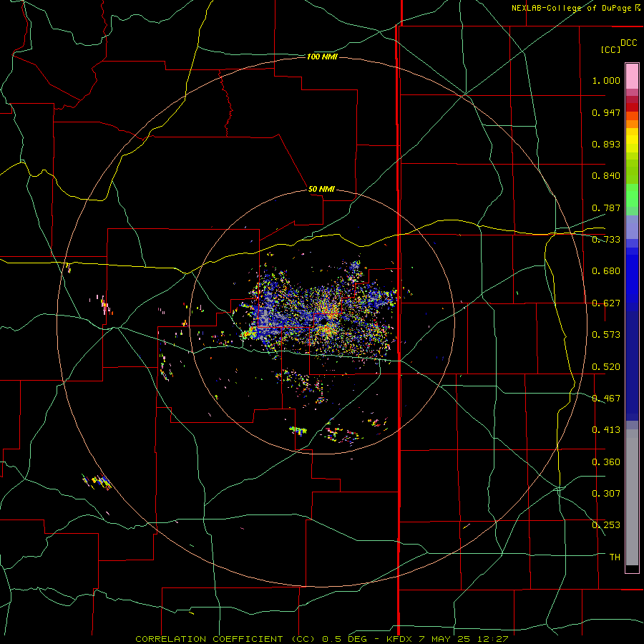Click the KFDX radar site identifier
This screenshot has height=644, width=644.
(401, 639)
